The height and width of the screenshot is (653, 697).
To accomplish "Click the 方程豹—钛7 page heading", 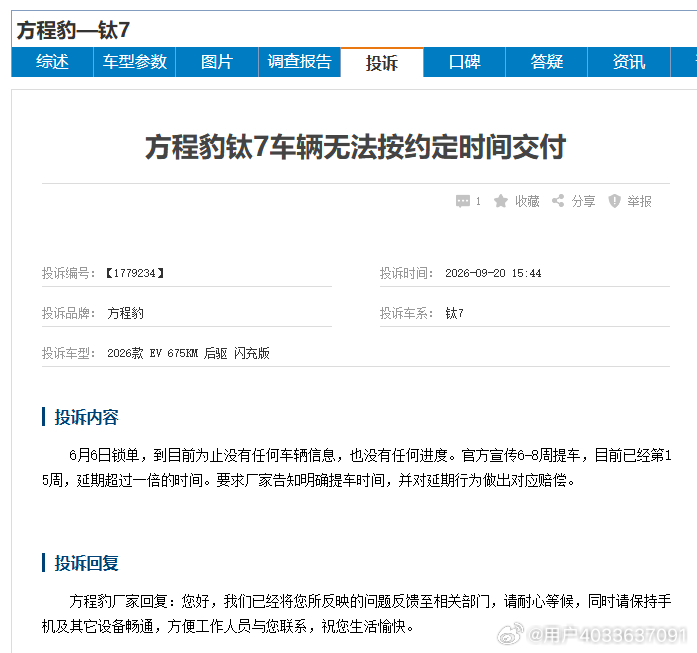I will coord(73,30).
